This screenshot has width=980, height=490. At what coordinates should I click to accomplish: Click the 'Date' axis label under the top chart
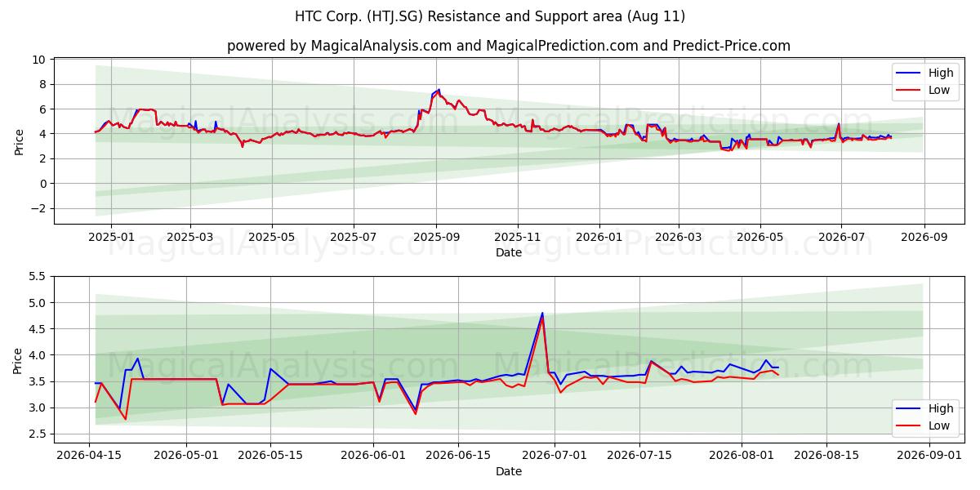509,253
